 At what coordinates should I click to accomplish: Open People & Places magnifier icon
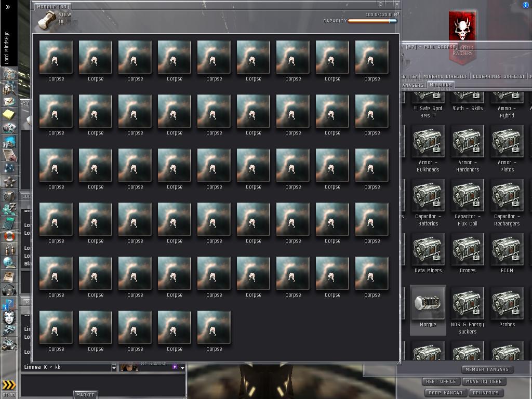point(9,87)
